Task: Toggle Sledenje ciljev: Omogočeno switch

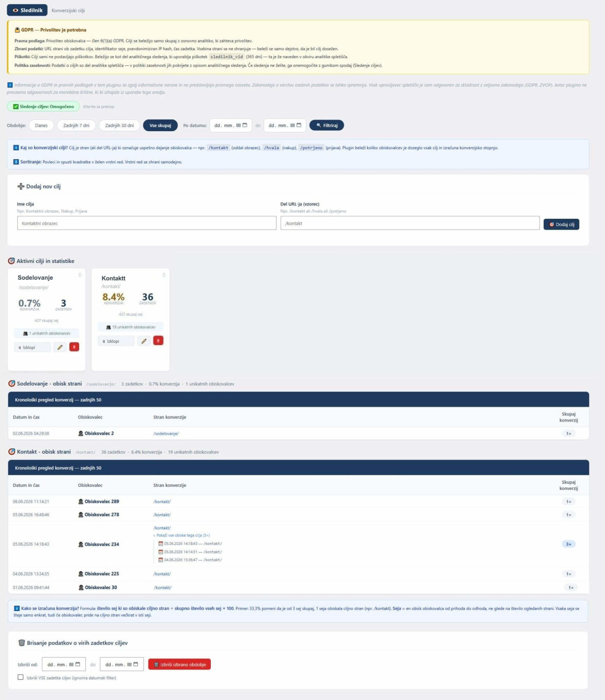Action: [43, 106]
